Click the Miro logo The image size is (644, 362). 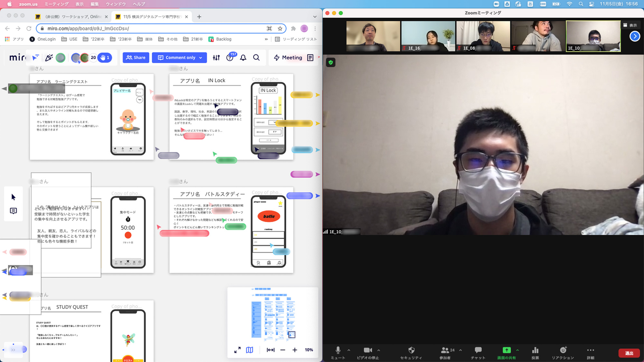click(x=17, y=58)
